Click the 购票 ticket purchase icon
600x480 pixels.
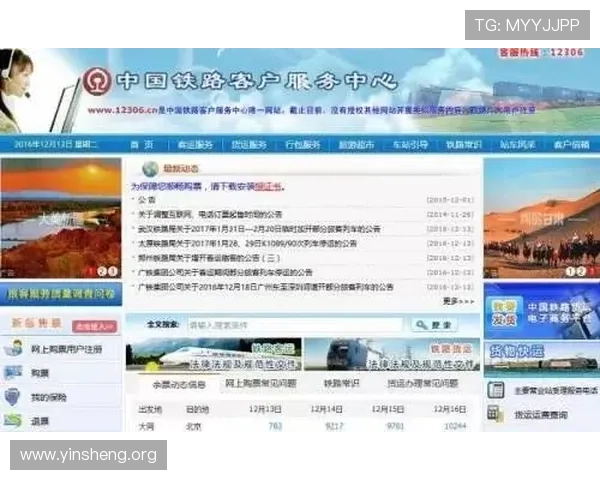(13, 372)
